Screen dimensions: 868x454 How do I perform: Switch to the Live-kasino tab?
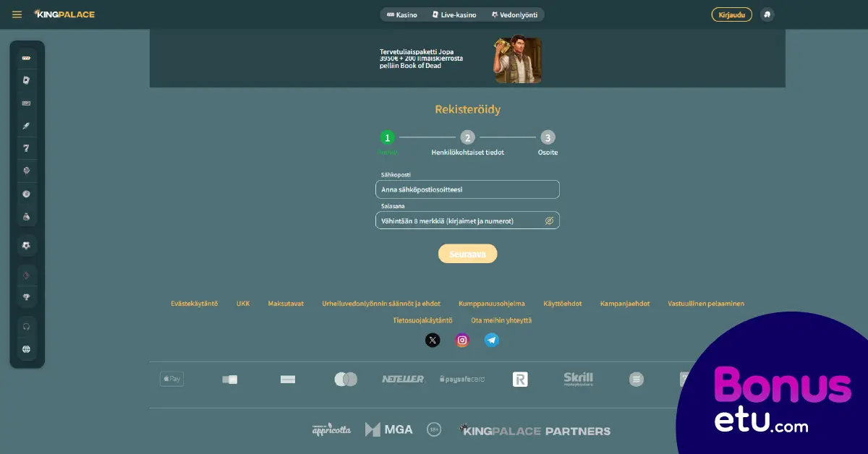click(x=454, y=14)
